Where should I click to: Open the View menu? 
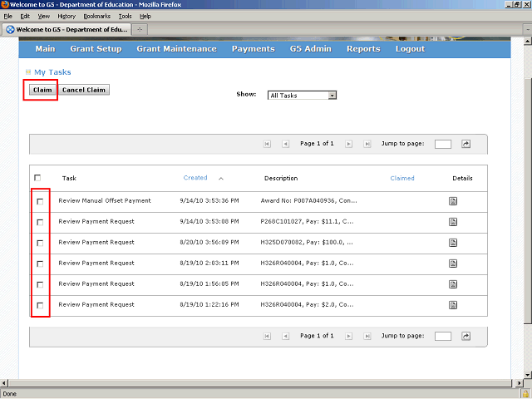click(x=43, y=17)
